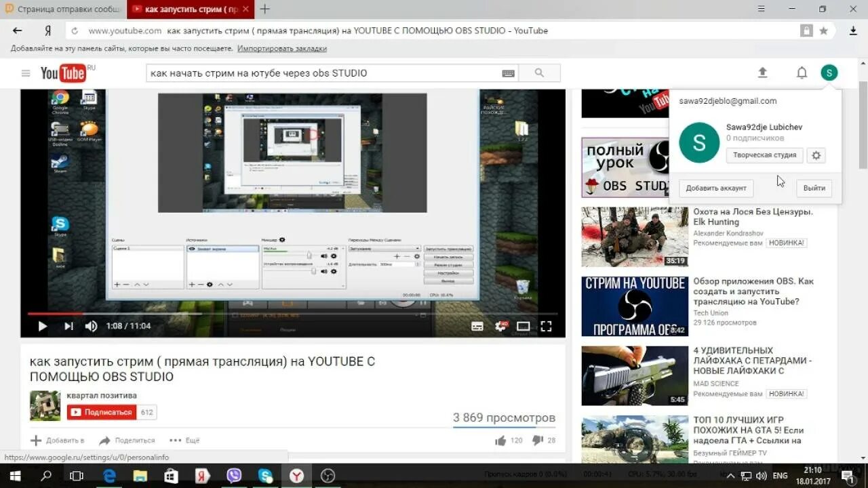Switch to theater mode

tap(523, 326)
